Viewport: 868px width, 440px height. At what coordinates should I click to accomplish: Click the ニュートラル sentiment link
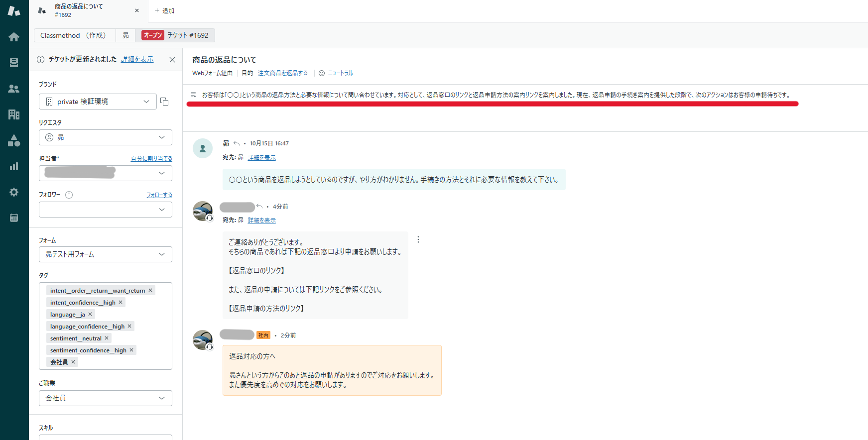(x=341, y=73)
